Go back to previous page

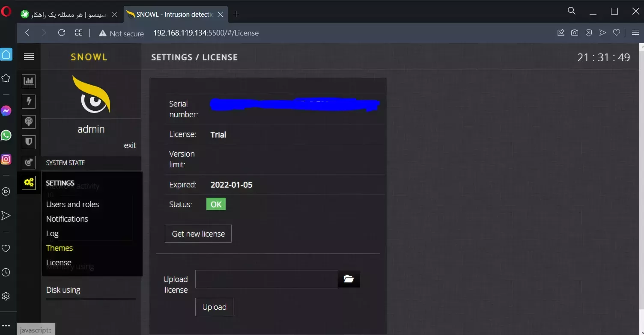click(27, 33)
